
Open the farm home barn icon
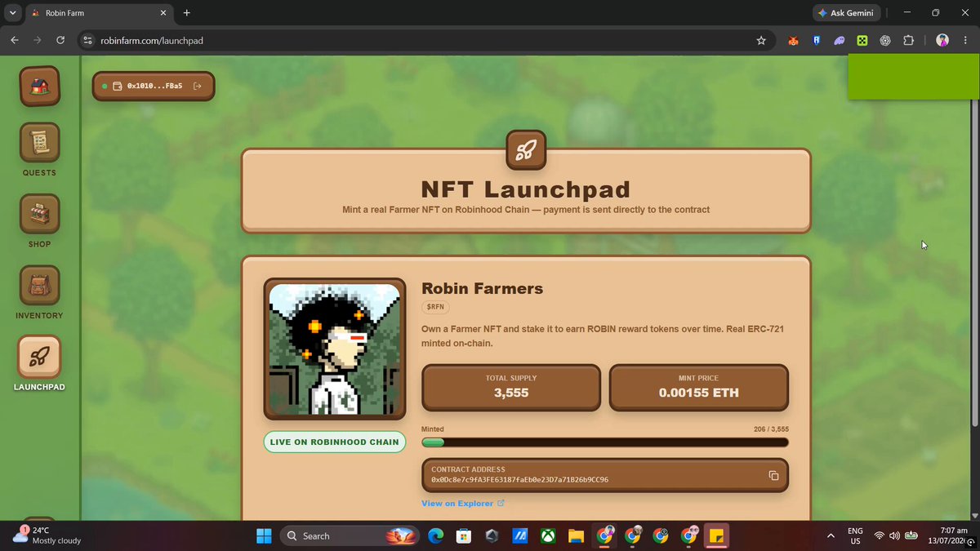point(39,87)
